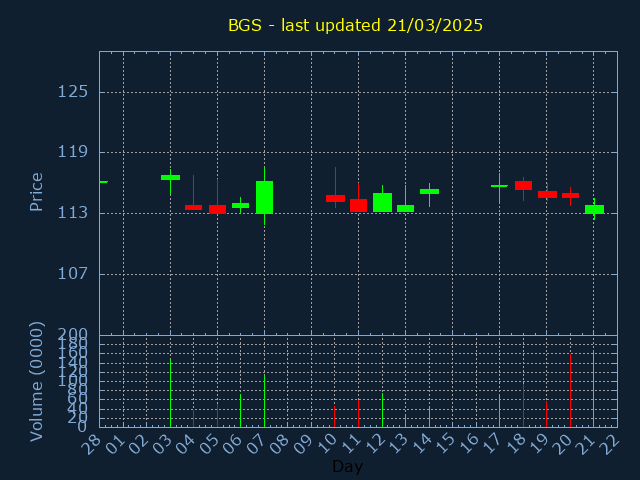Image resolution: width=640 pixels, height=480 pixels.
Task: Select the x-axis day label 28
Action: pyautogui.click(x=91, y=444)
